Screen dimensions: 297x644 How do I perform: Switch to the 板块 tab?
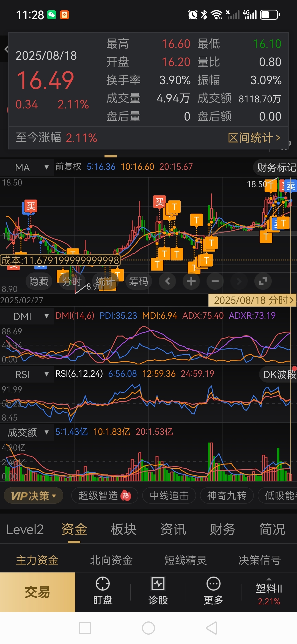124,530
